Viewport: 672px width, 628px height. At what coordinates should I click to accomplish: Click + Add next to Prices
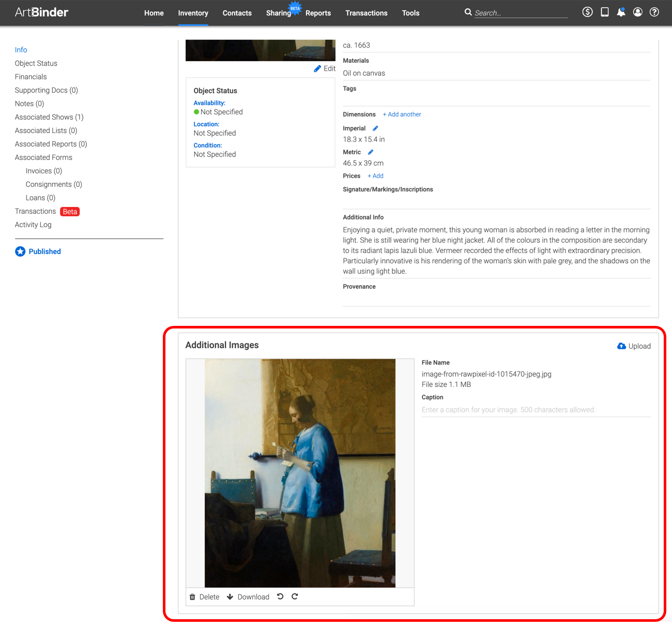point(375,176)
